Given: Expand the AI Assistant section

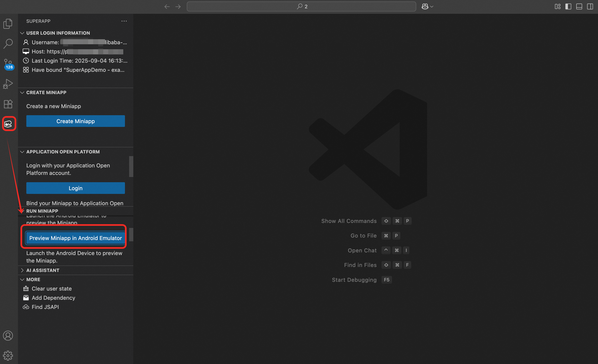Looking at the screenshot, I should 43,270.
